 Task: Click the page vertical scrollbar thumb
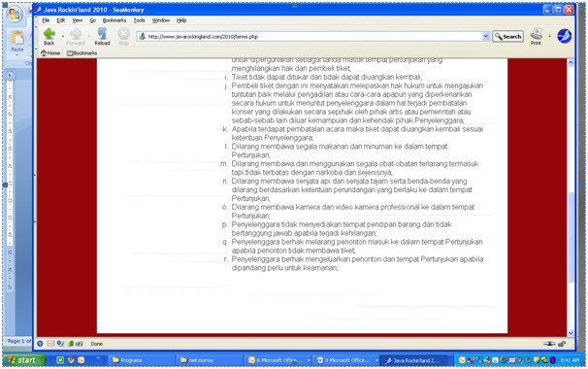click(x=571, y=237)
